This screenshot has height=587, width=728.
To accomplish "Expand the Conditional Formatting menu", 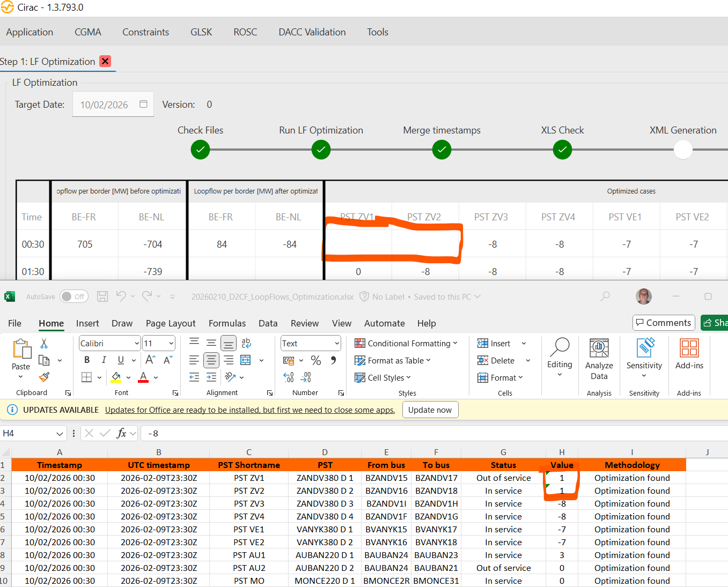I will click(x=406, y=344).
